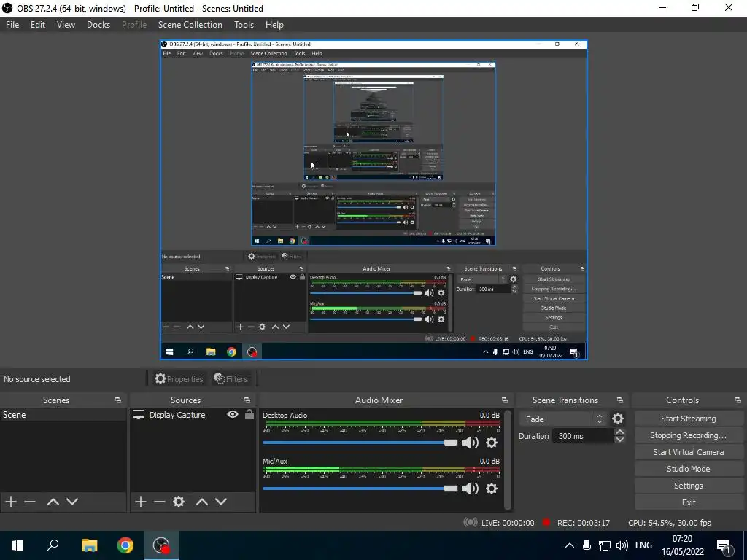Click the Desktop Audio volume slider handle

(450, 443)
